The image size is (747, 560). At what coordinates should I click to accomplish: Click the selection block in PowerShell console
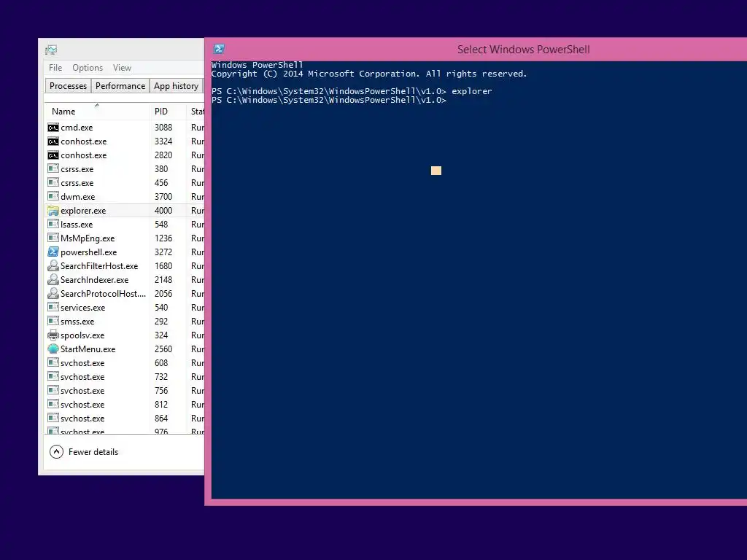point(436,171)
